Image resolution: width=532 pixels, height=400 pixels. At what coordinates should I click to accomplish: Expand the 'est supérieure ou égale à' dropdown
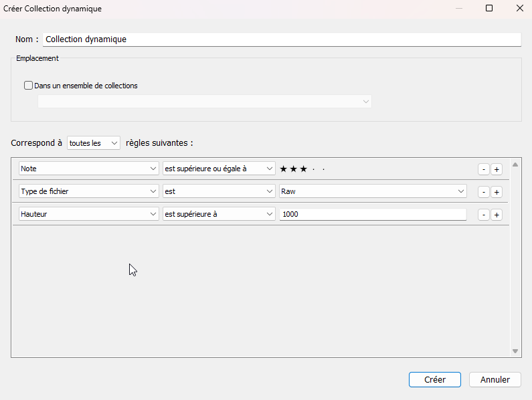tap(219, 169)
